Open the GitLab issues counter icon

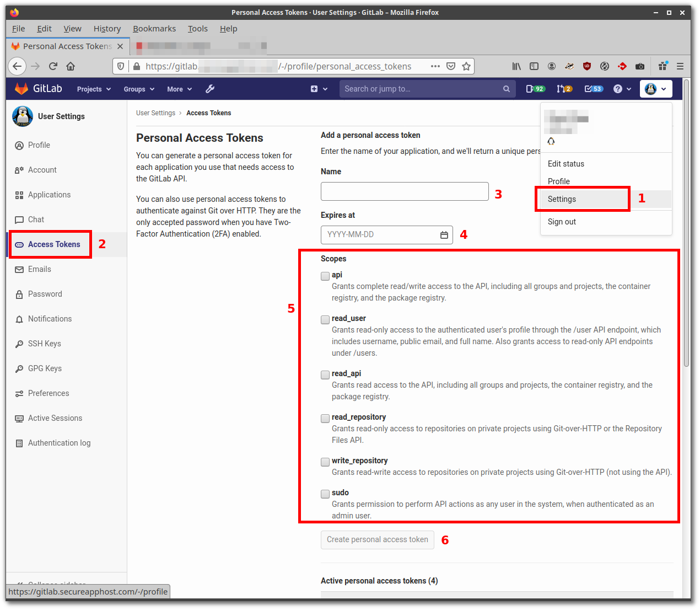(x=535, y=88)
